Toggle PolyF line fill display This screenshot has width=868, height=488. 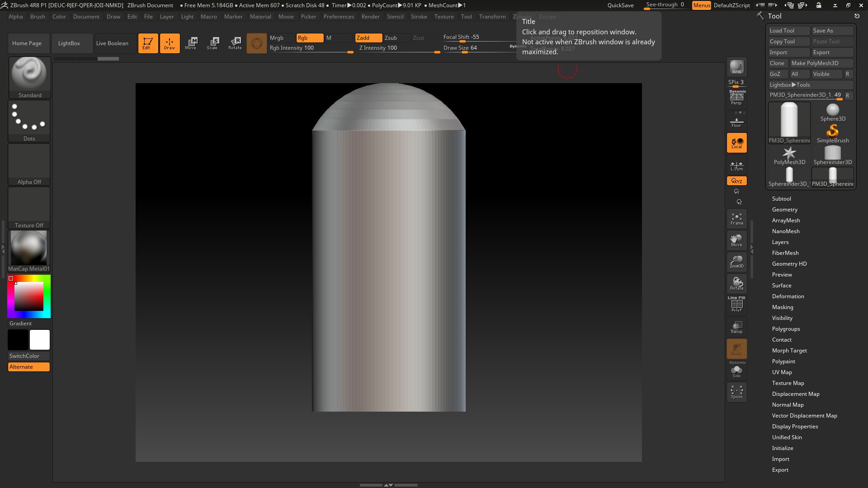[736, 305]
